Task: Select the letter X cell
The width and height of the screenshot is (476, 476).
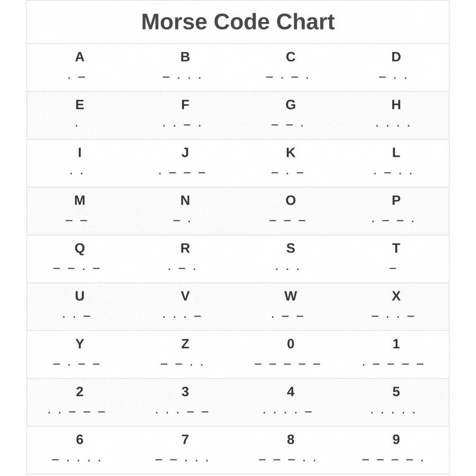Action: [396, 305]
